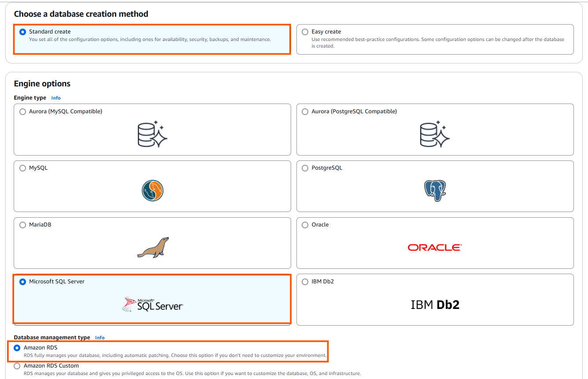The image size is (588, 379).
Task: Click the Engine type label
Action: (x=30, y=98)
